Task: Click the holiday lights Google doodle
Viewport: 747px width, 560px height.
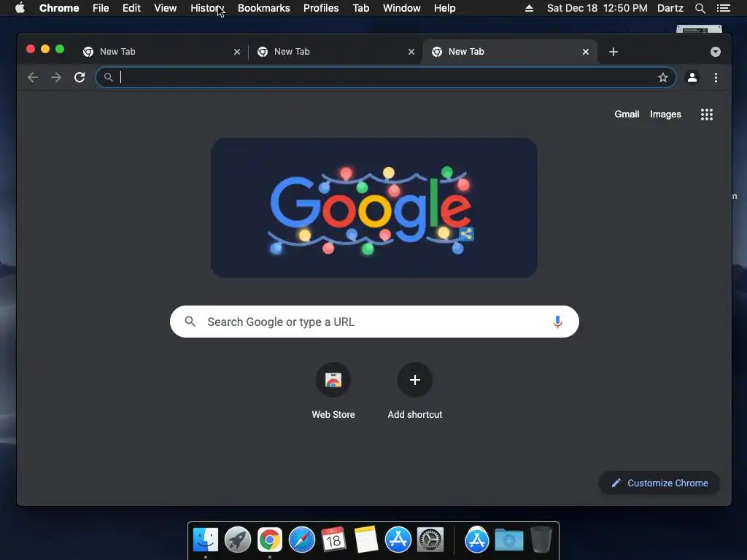Action: (374, 208)
